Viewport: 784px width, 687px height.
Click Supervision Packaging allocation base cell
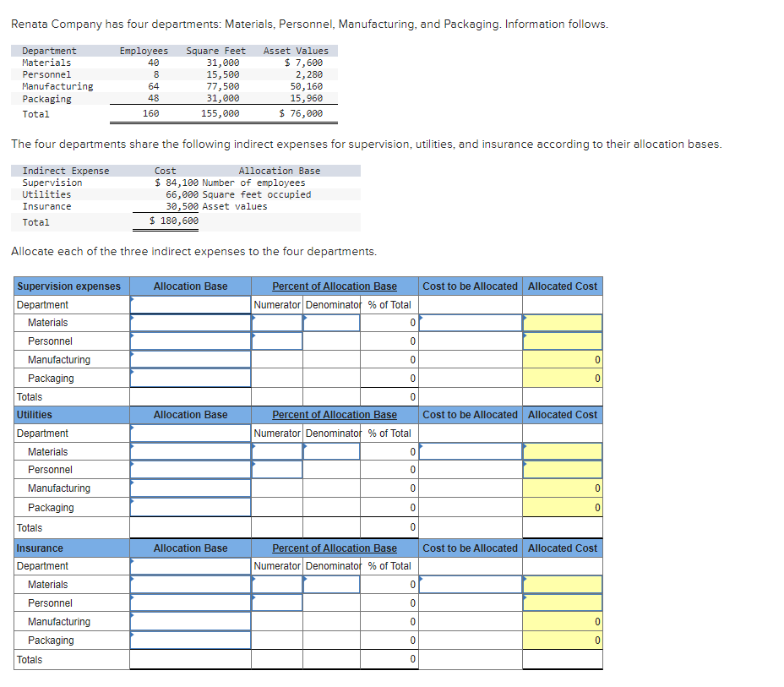coord(190,378)
